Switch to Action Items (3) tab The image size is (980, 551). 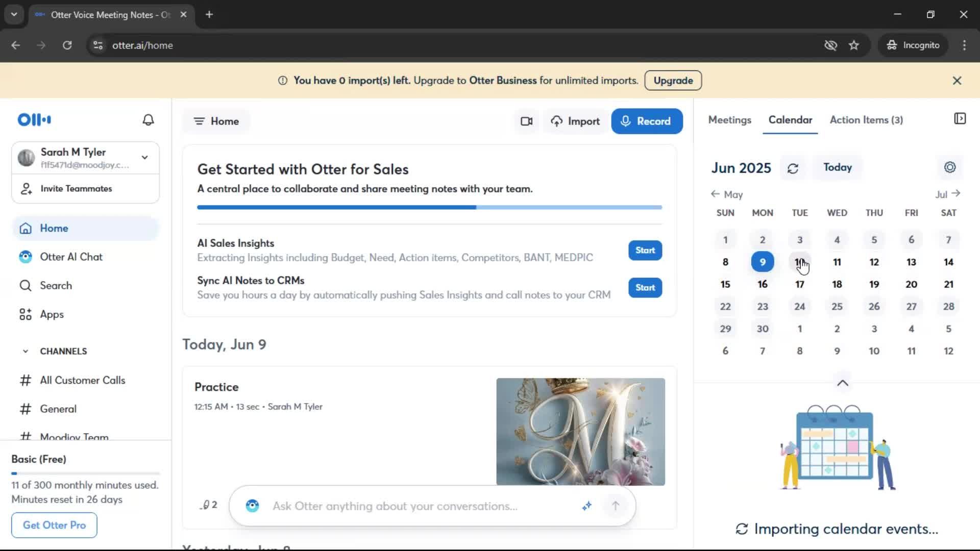tap(866, 120)
